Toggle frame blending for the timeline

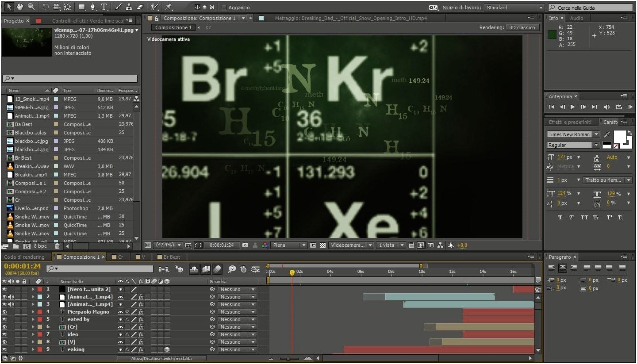coord(206,269)
